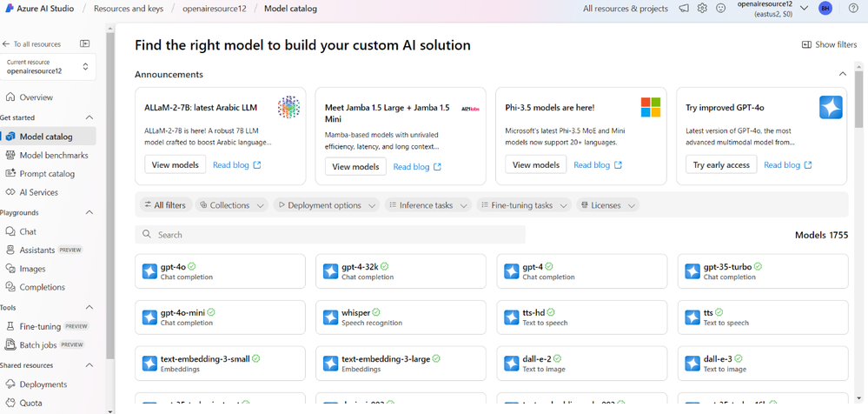The width and height of the screenshot is (868, 414).
Task: Go back To all resources
Action: [x=31, y=43]
